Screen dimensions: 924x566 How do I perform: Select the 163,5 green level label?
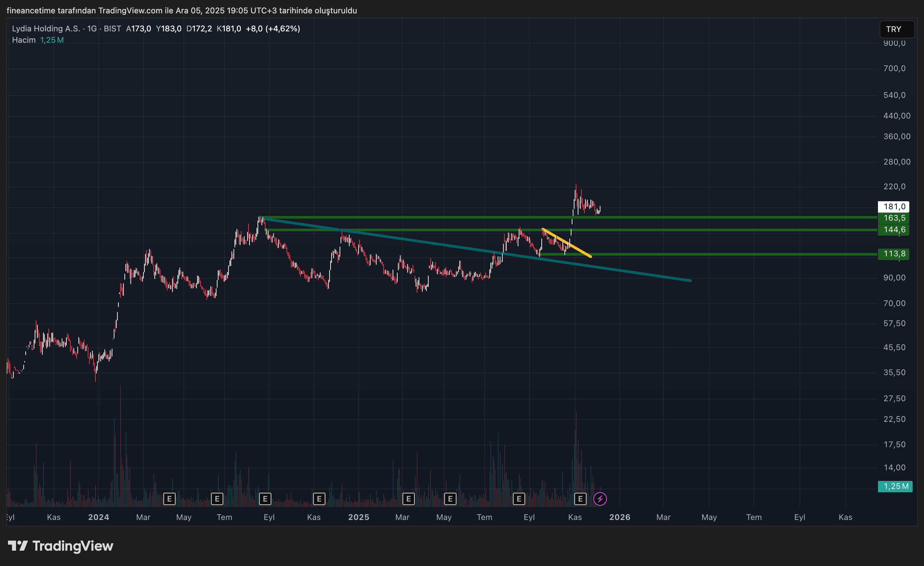click(x=893, y=218)
